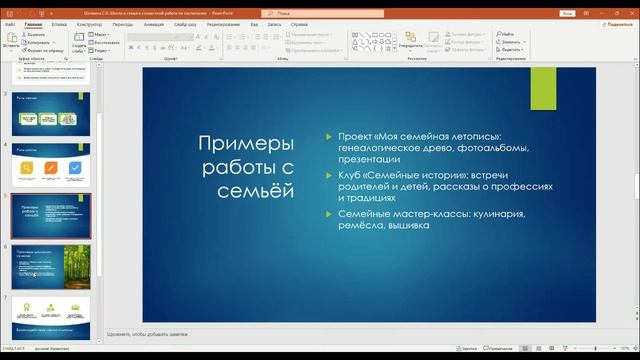Screen dimensions: 640x360
Task: Open Shape Outline (Контур фигуры) dropdown
Action: pyautogui.click(x=464, y=42)
